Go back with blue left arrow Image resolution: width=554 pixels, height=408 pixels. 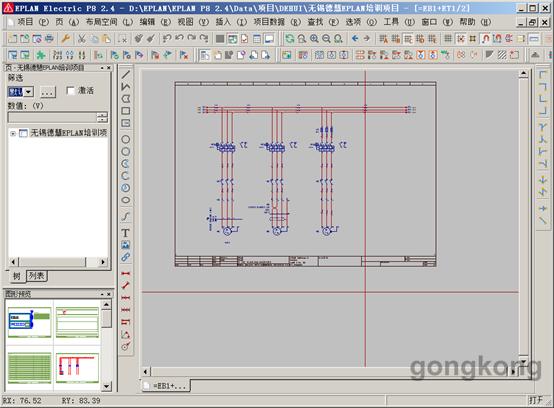point(355,39)
